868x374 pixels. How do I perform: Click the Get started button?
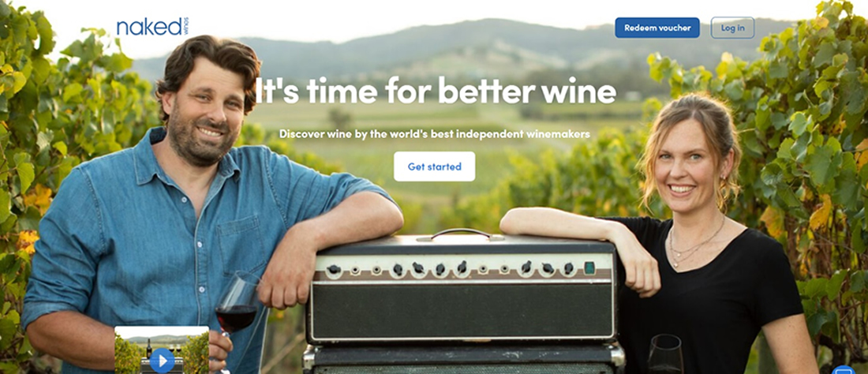tap(434, 166)
